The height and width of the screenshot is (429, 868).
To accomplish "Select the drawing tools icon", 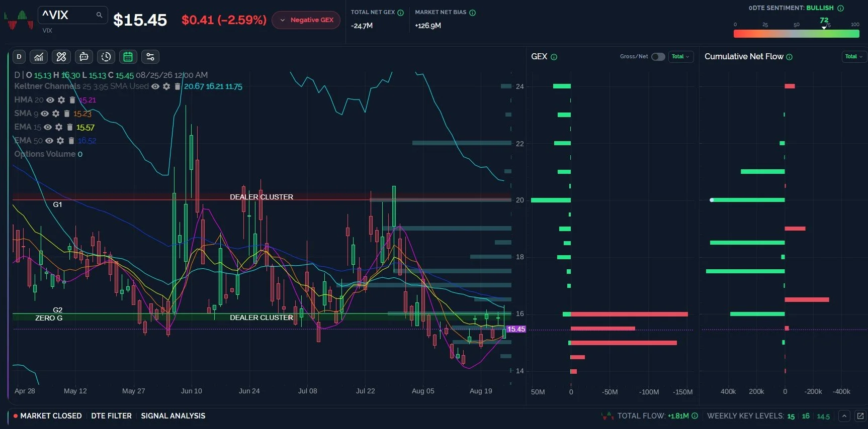I will (61, 57).
